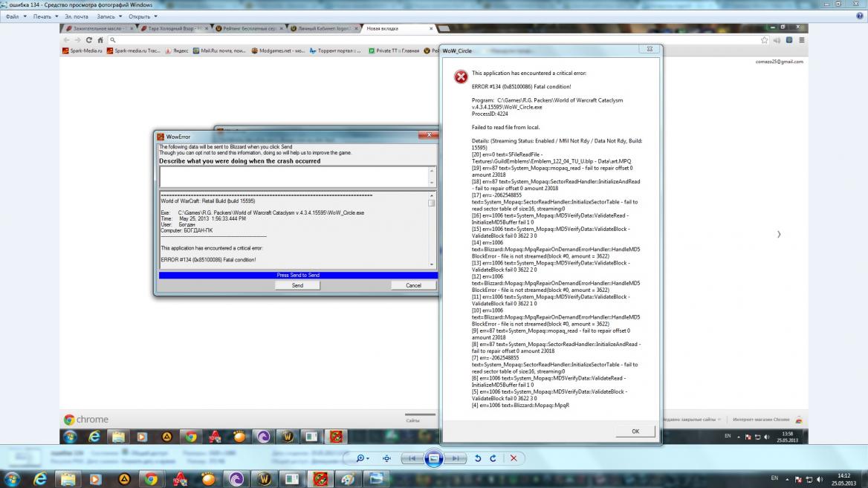
Task: Click the actual size / fit to window icon
Action: [387, 458]
